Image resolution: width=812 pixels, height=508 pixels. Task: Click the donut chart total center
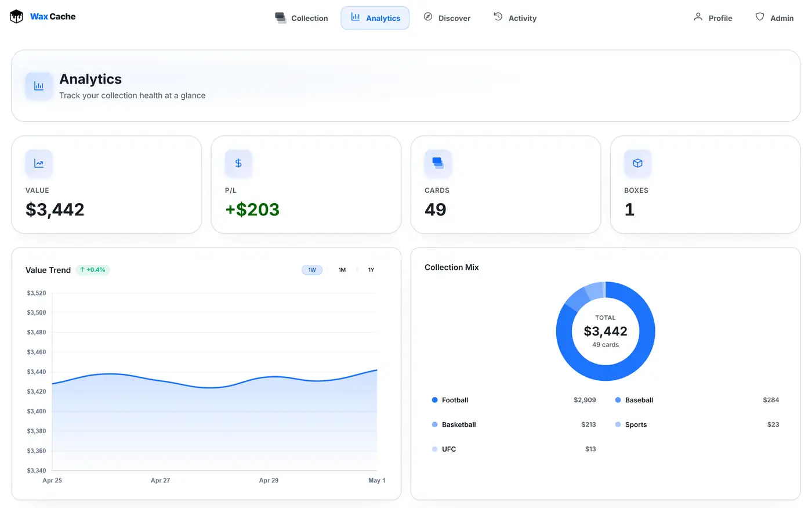click(x=606, y=332)
